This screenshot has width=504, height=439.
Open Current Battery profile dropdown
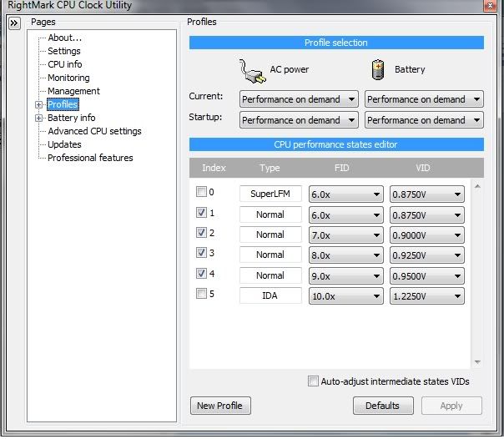click(x=424, y=99)
